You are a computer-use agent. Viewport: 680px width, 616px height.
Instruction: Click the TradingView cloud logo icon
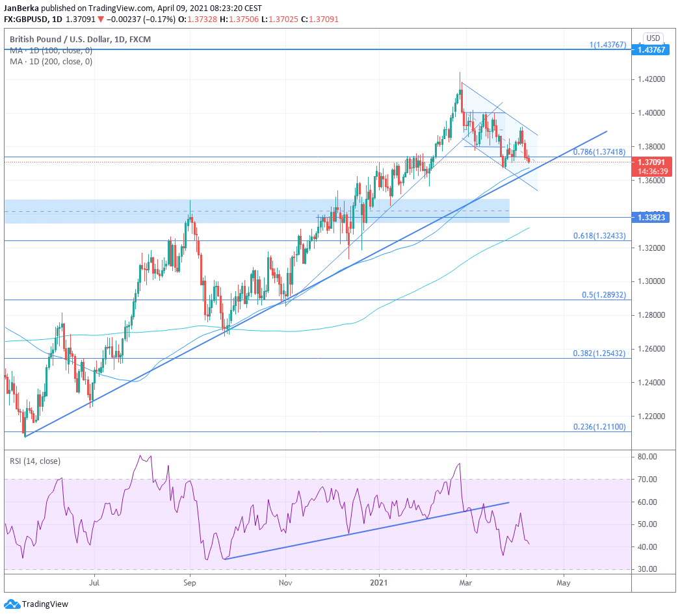12,604
